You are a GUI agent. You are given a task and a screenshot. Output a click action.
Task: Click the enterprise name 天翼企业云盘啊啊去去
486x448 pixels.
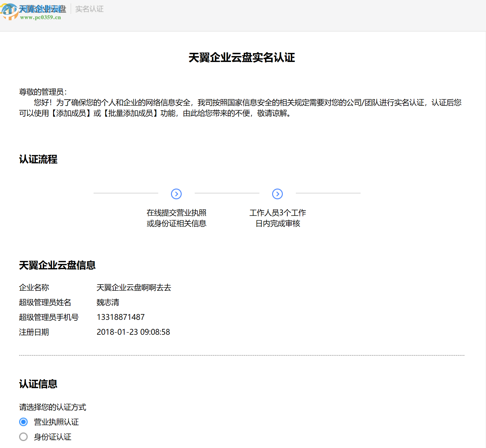[x=134, y=287]
